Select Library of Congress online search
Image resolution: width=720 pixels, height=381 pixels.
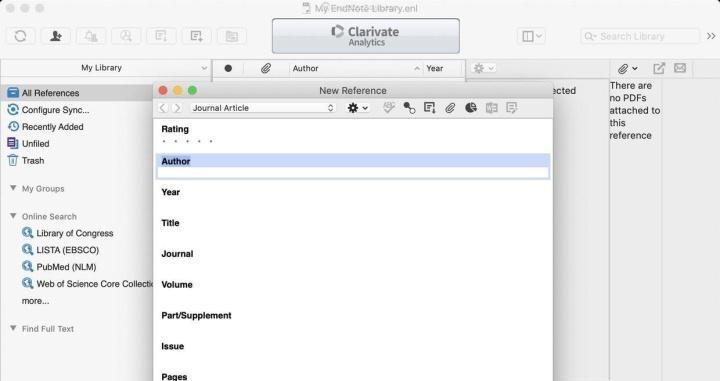click(x=74, y=233)
